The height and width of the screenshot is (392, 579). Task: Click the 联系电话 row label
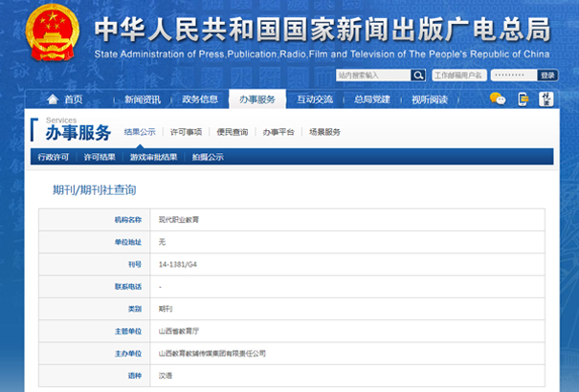(x=128, y=287)
